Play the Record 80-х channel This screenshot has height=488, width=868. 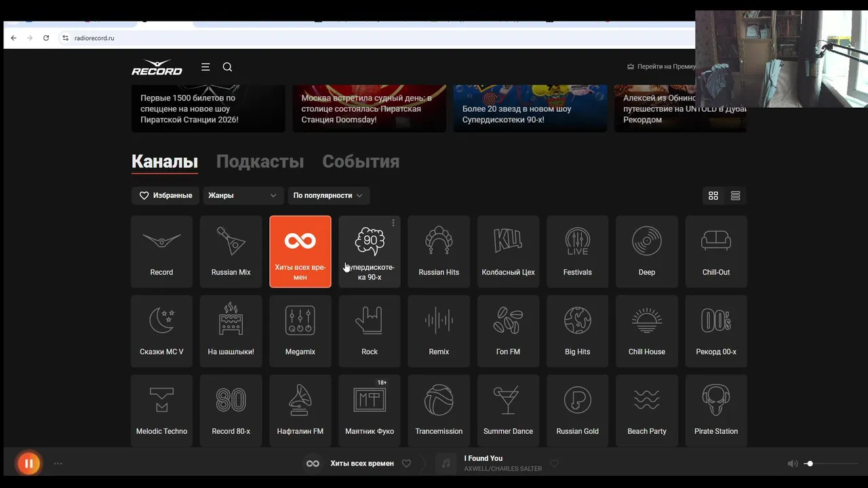click(x=231, y=410)
